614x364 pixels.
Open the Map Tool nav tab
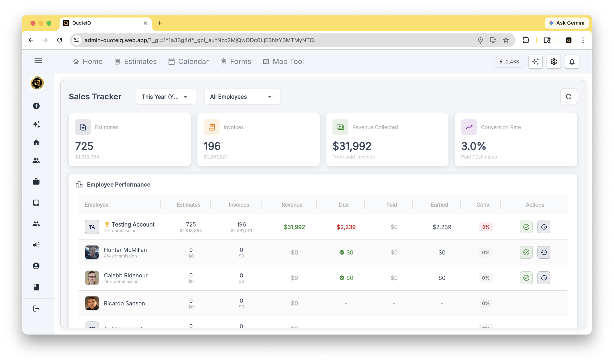pos(283,62)
